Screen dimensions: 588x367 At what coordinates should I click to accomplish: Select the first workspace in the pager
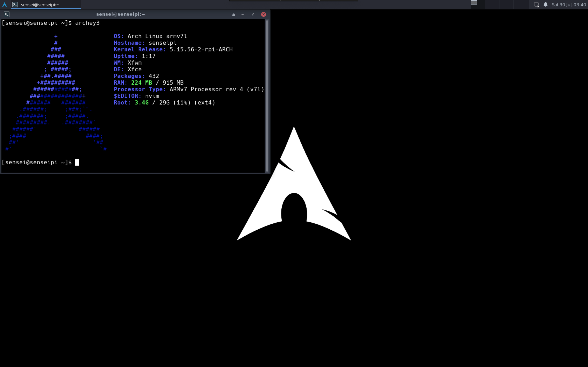pos(474,3)
